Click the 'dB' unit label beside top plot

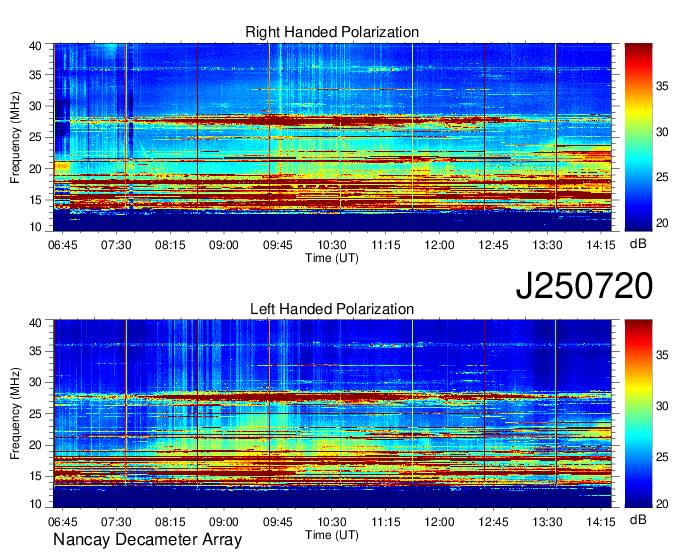tap(638, 244)
